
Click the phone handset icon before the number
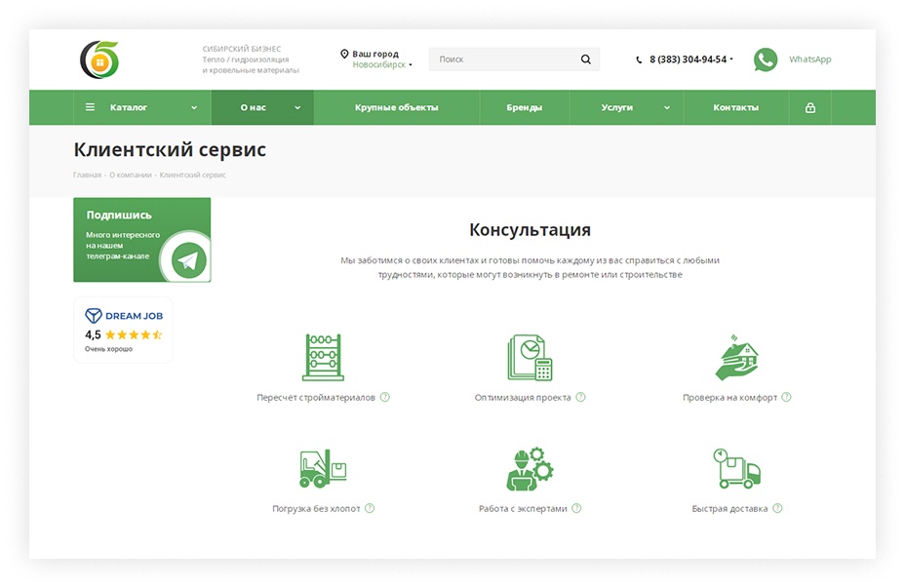coord(639,59)
